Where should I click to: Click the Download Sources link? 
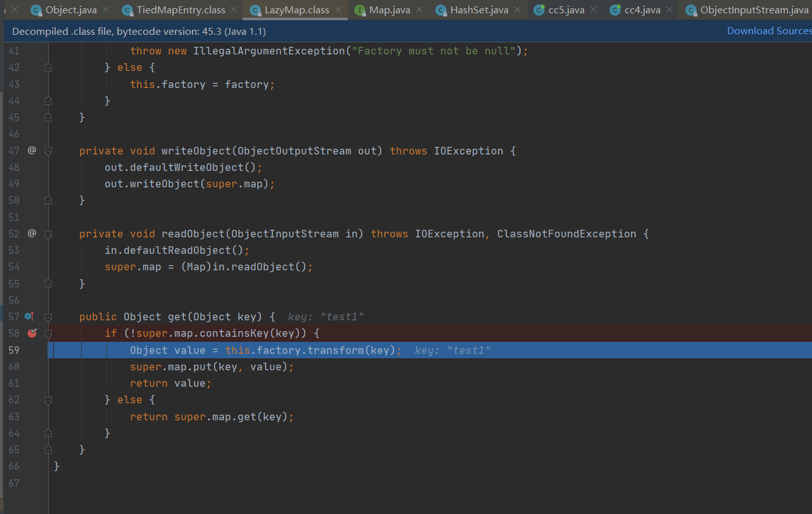[769, 31]
